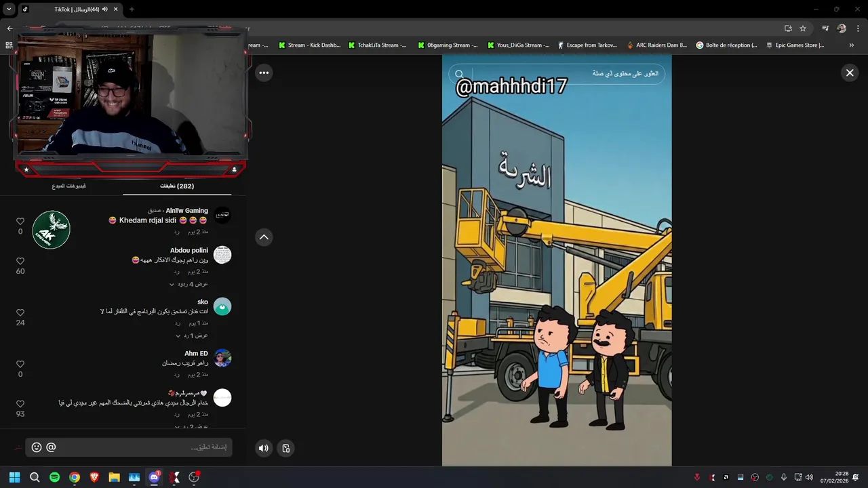
Task: Insert a mention with the @ icon
Action: [51, 447]
